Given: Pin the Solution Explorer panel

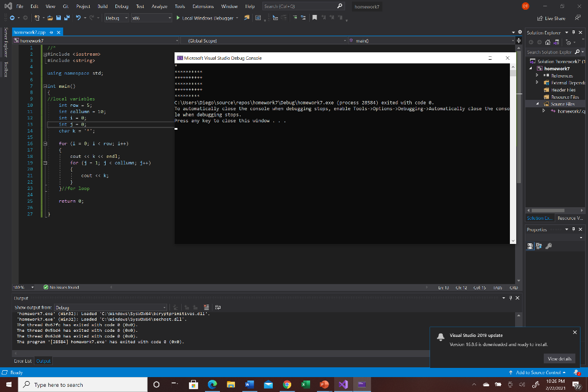Looking at the screenshot, I should [x=573, y=32].
